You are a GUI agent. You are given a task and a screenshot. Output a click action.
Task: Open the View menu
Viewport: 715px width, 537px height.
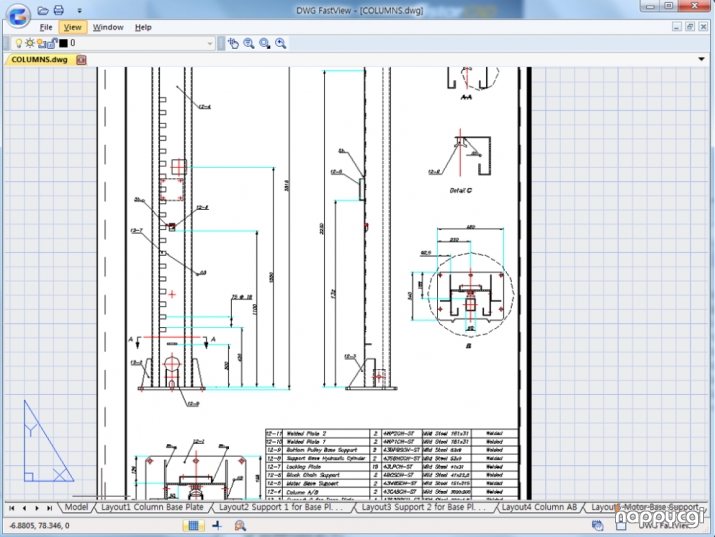tap(73, 27)
